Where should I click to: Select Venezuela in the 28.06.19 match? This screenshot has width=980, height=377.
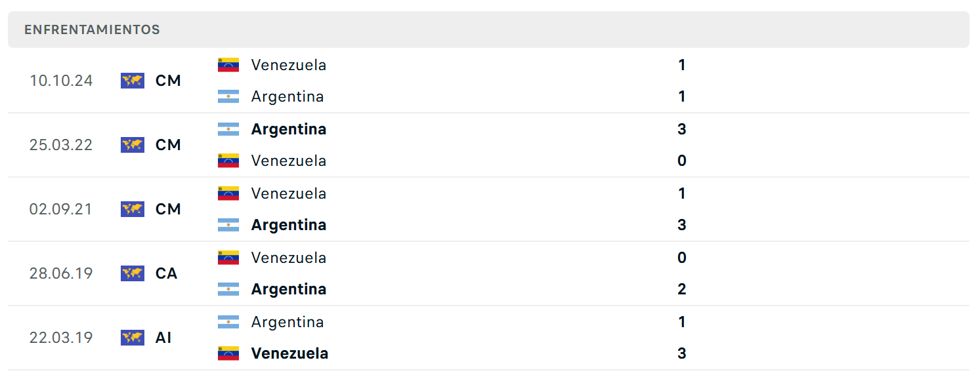click(x=289, y=258)
